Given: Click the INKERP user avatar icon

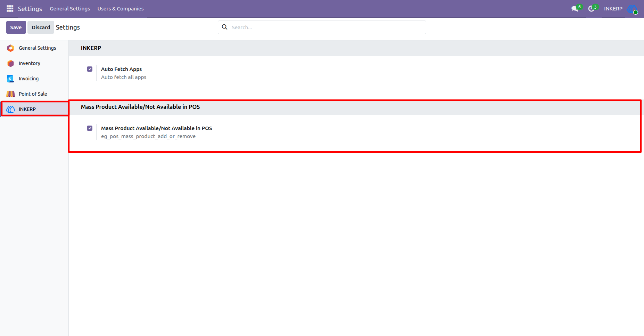Looking at the screenshot, I should point(633,9).
